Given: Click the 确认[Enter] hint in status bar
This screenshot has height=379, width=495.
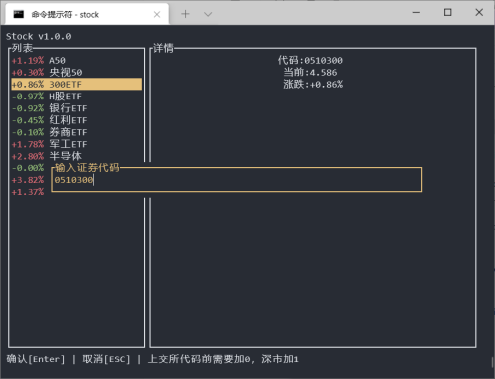Looking at the screenshot, I should (x=36, y=359).
